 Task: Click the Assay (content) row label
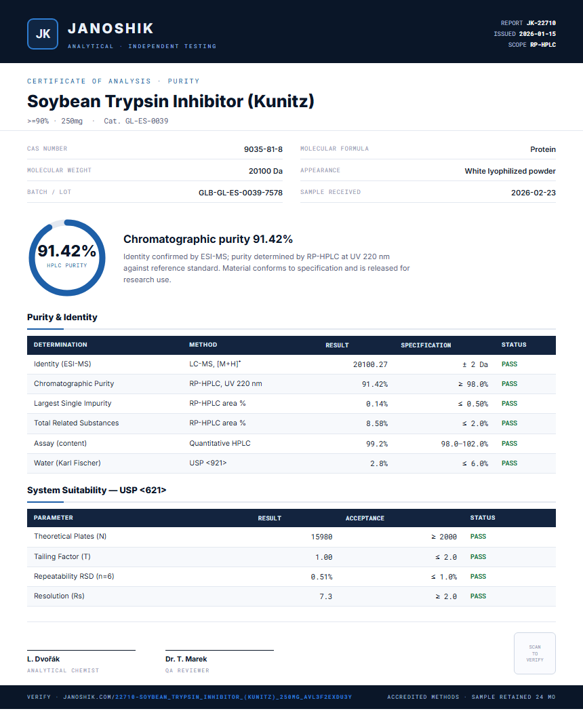[x=60, y=444]
